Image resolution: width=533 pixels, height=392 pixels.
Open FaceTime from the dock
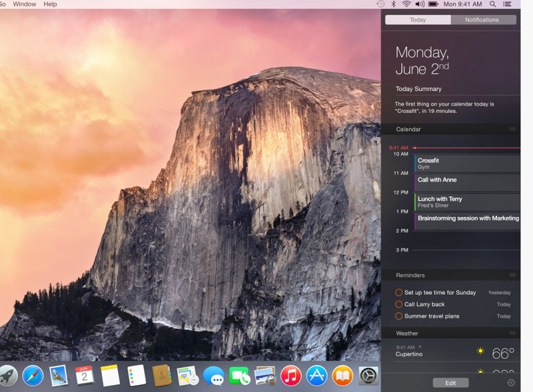pos(239,376)
